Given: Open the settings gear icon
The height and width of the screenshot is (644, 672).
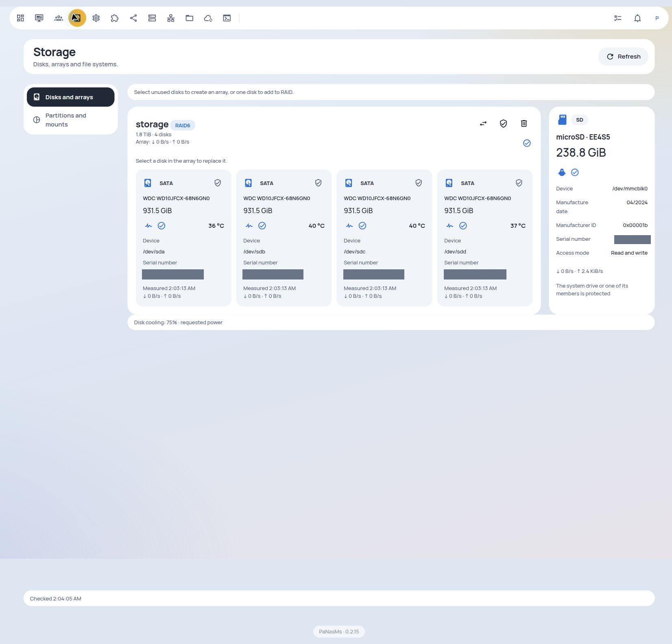Looking at the screenshot, I should coord(96,18).
